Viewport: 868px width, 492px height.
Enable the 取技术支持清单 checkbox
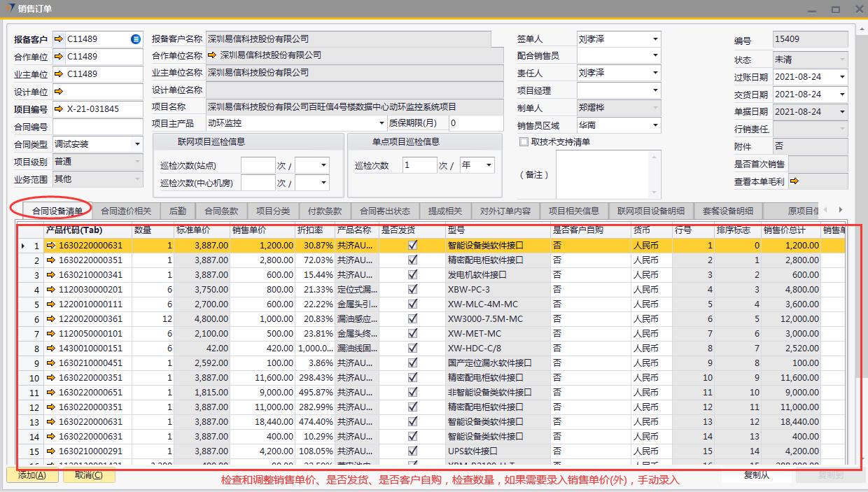click(x=524, y=142)
